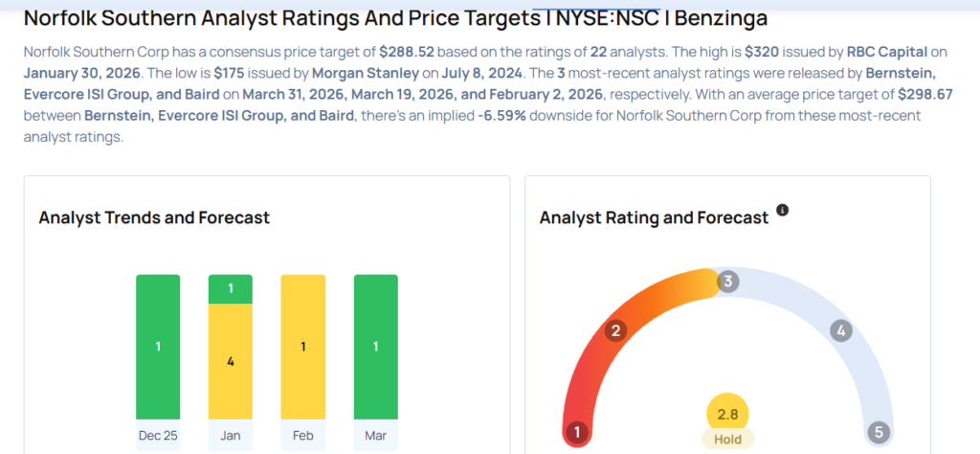Click the Norfolk Southern Analyst Ratings page title
The height and width of the screenshot is (454, 980).
[x=394, y=18]
